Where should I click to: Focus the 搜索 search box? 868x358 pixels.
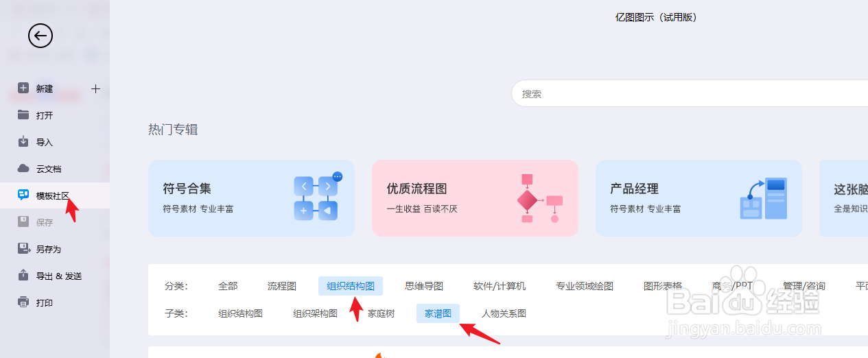click(690, 93)
